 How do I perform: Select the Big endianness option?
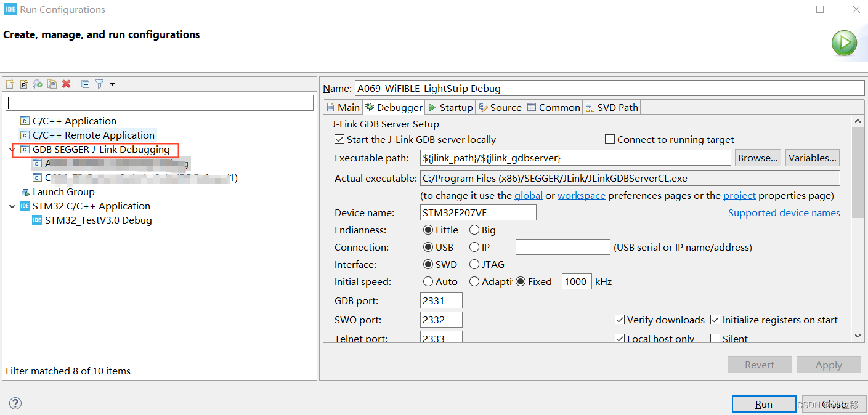click(474, 230)
